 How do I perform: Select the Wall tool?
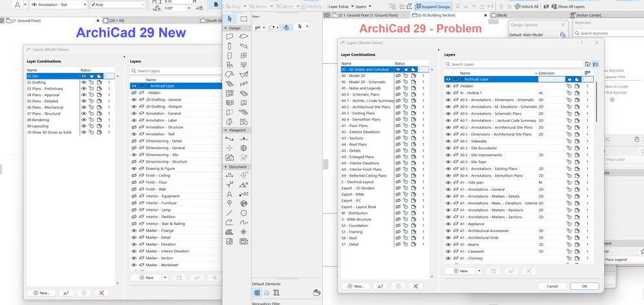coord(229,37)
